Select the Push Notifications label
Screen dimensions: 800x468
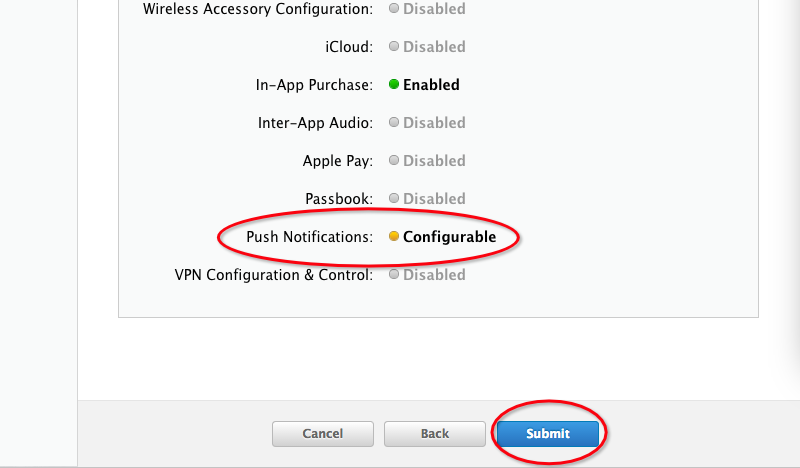coord(309,237)
